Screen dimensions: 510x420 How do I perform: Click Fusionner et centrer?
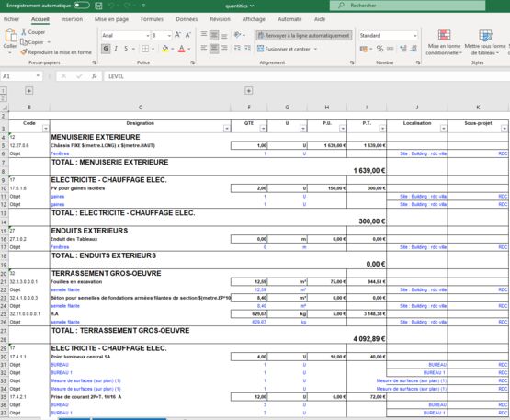point(284,49)
